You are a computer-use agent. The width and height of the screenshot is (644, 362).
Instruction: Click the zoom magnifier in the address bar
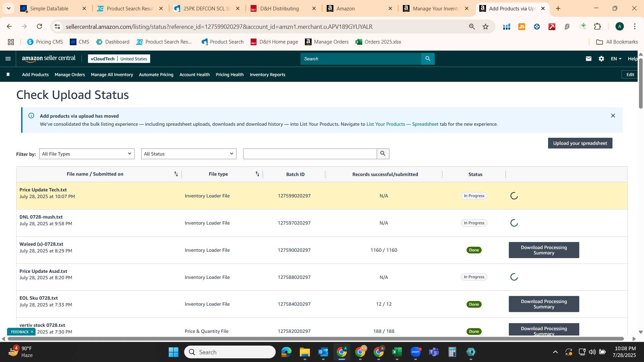(472, 26)
